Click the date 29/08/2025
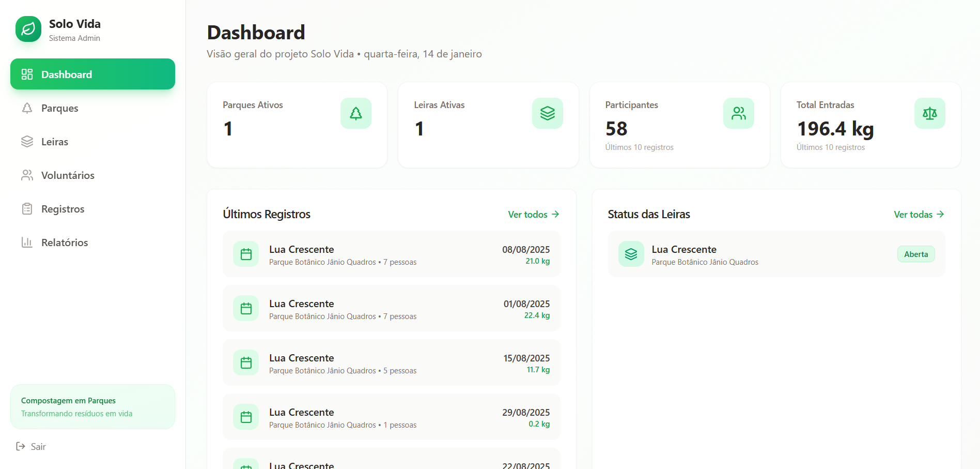This screenshot has height=469, width=980. click(x=526, y=413)
